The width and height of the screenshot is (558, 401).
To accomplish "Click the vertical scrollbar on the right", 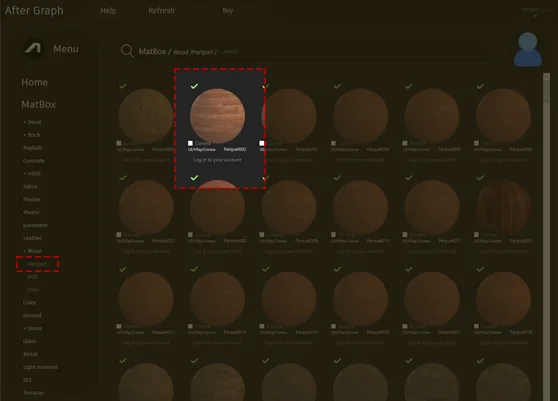I will (546, 237).
